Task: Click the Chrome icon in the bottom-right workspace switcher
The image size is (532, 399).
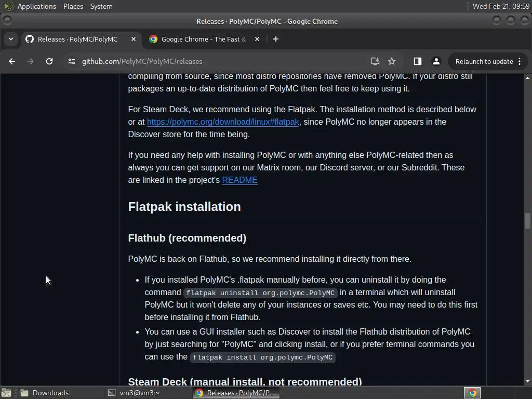Action: point(472,393)
